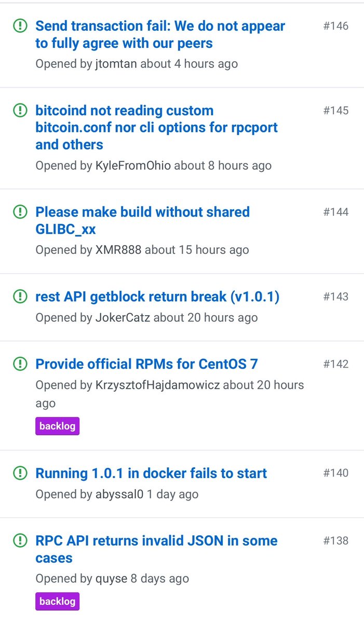Click backlog label under CentOS 7 issue

(x=57, y=426)
